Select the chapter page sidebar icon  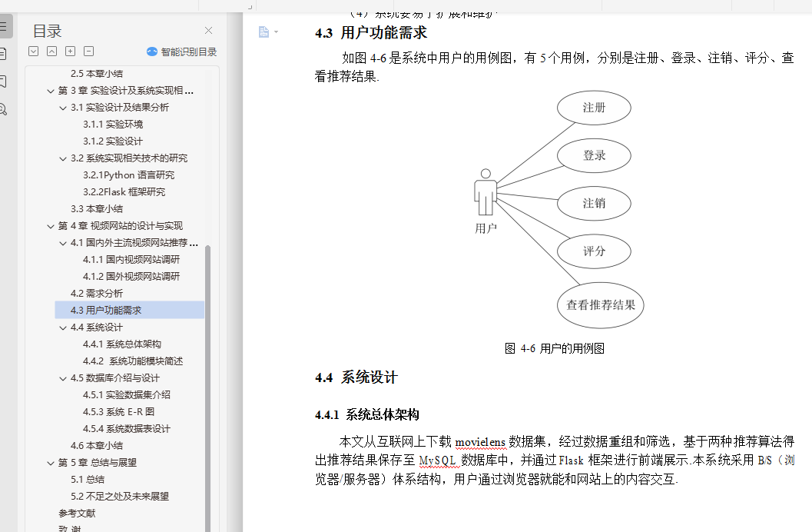pyautogui.click(x=3, y=54)
